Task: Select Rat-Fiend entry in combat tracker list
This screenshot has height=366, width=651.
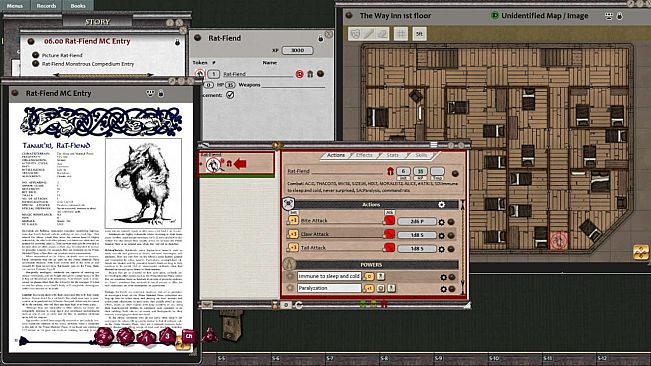Action: pos(237,164)
